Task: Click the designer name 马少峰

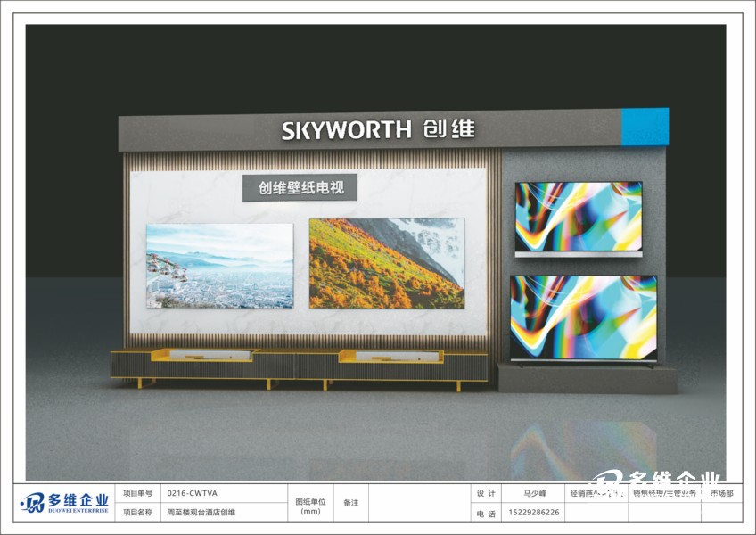Action: (x=535, y=493)
